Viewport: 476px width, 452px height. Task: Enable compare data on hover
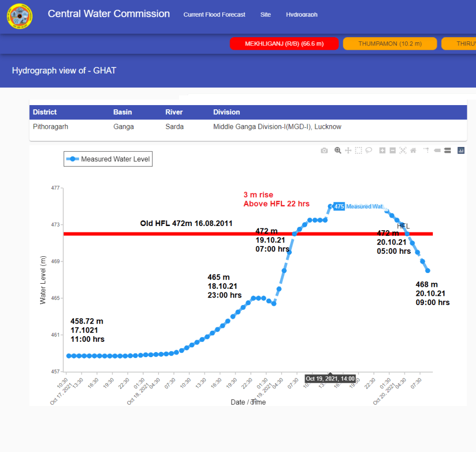447,151
